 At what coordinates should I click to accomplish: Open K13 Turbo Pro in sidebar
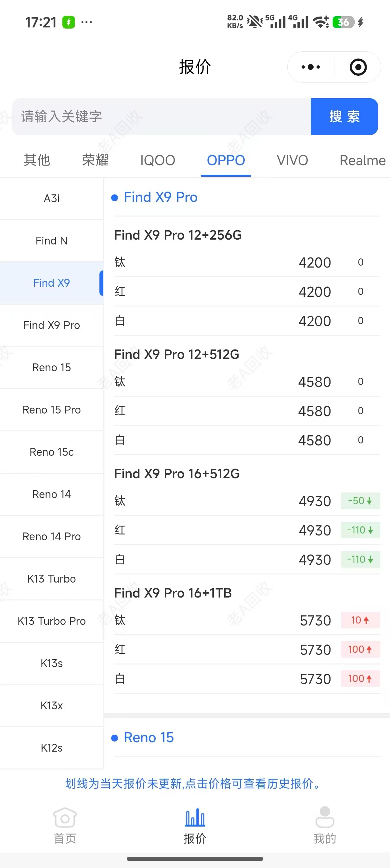[x=52, y=621]
